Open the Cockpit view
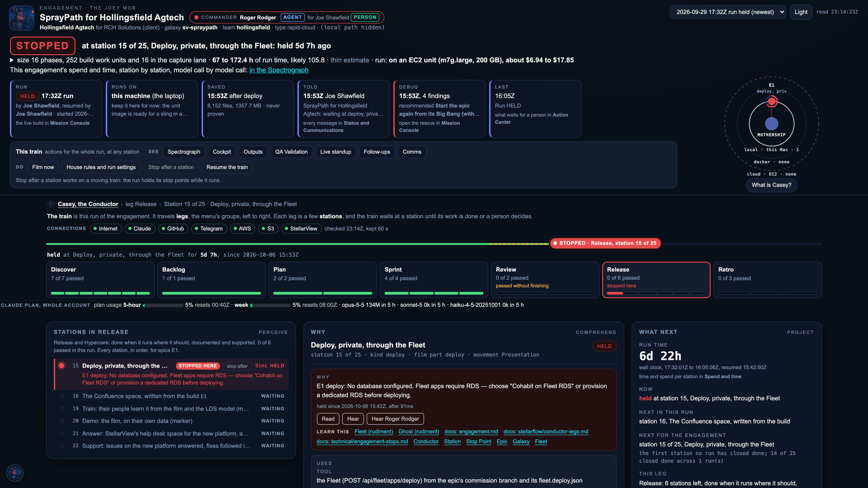868x488 pixels. point(222,152)
